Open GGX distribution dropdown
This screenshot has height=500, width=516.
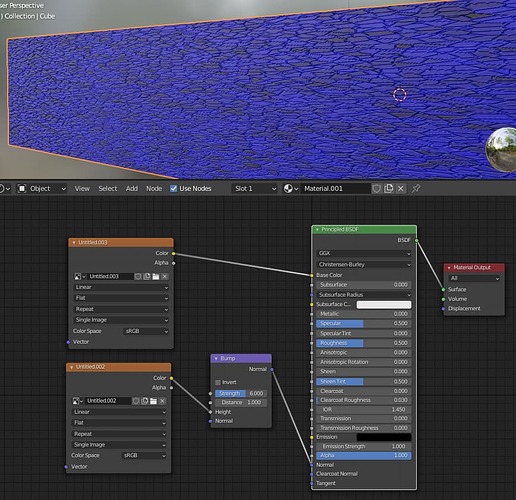click(x=364, y=253)
